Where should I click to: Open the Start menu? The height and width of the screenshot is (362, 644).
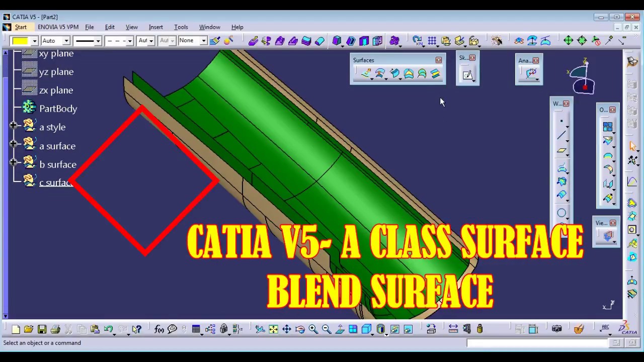pos(21,27)
